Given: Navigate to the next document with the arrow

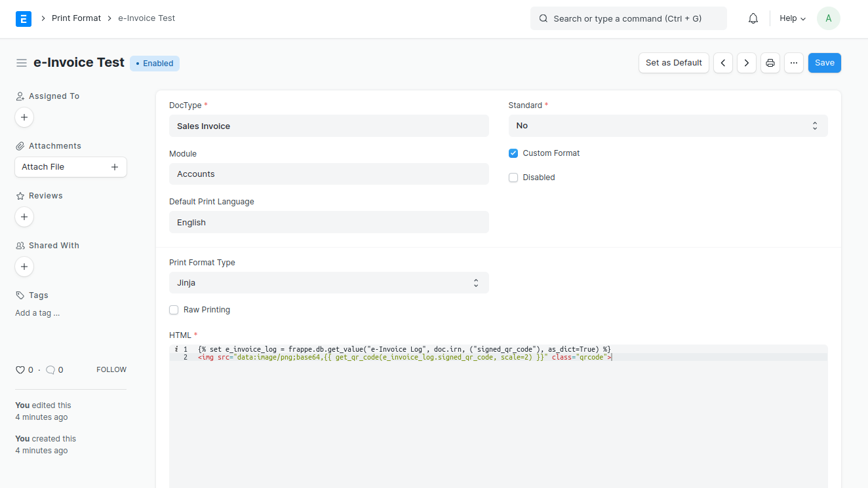Looking at the screenshot, I should (746, 62).
